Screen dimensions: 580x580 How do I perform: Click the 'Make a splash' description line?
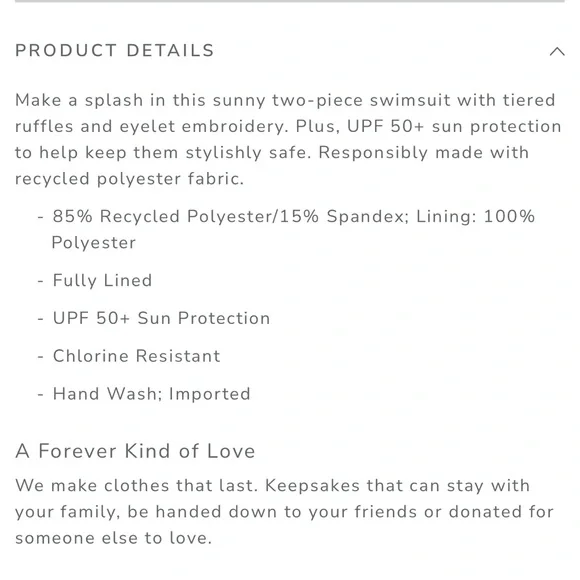(285, 100)
